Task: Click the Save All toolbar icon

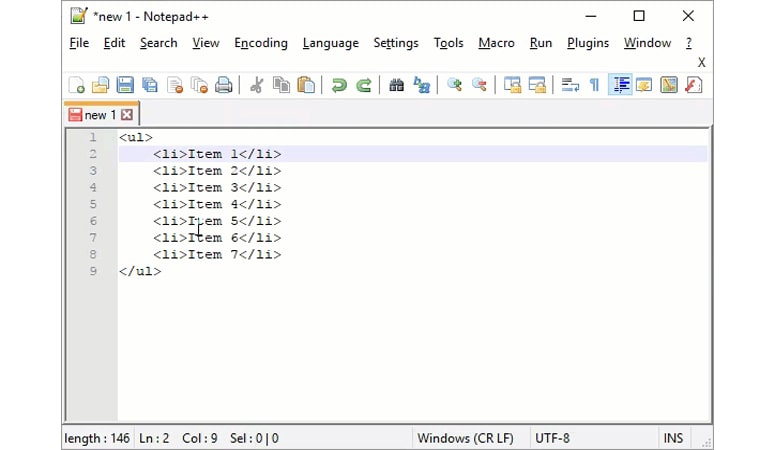Action: click(x=150, y=85)
